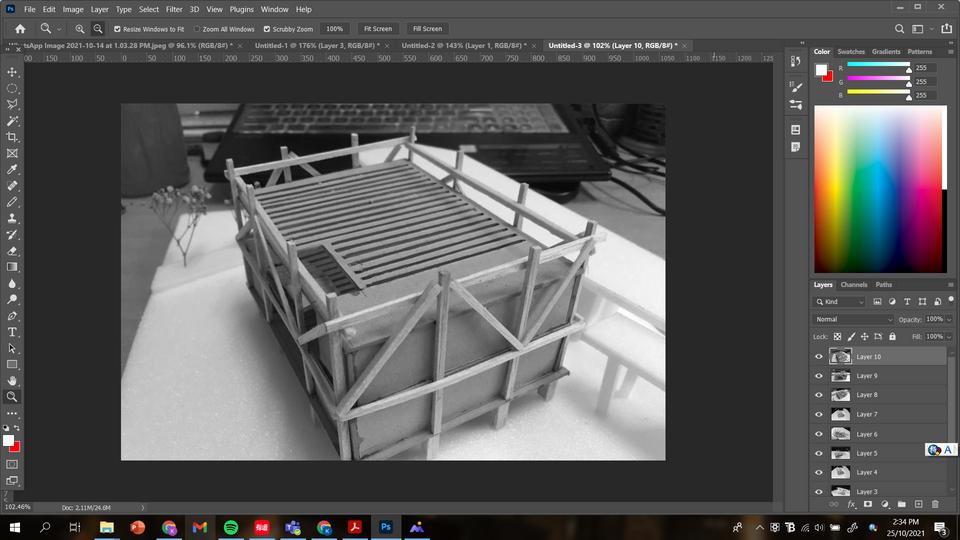Open the layer Kind filter dropdown
This screenshot has height=540, width=960.
point(839,302)
